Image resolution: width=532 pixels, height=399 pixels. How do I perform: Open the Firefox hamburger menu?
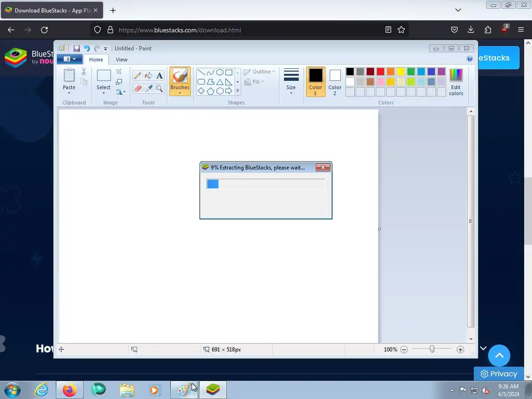[521, 30]
